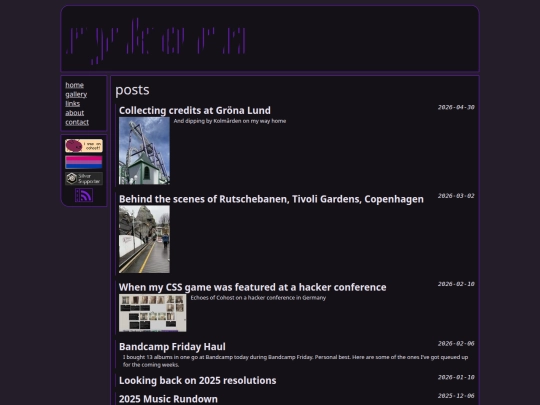Click the 'I bought 13 albums' summary

click(x=295, y=361)
